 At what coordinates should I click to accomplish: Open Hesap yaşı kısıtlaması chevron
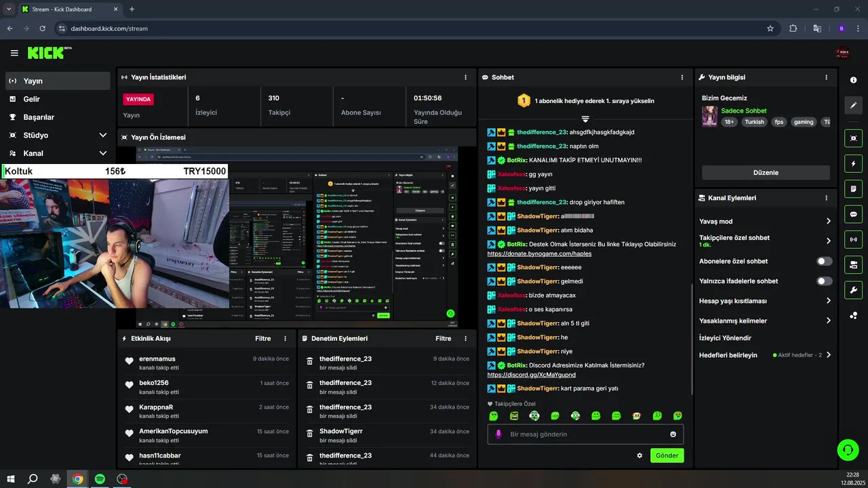pyautogui.click(x=829, y=301)
